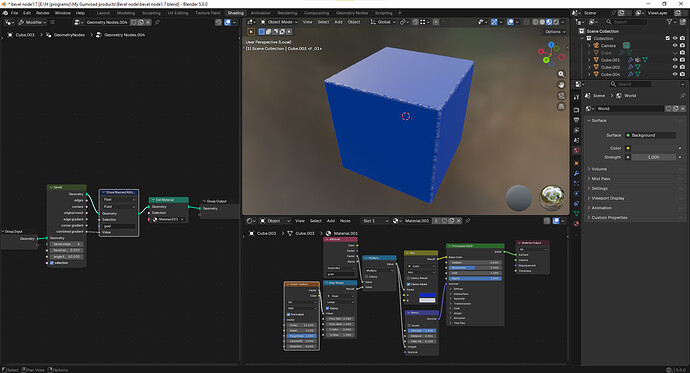Click the Z axis on the navigation gizmo
The height and width of the screenshot is (373, 690).
(x=551, y=44)
